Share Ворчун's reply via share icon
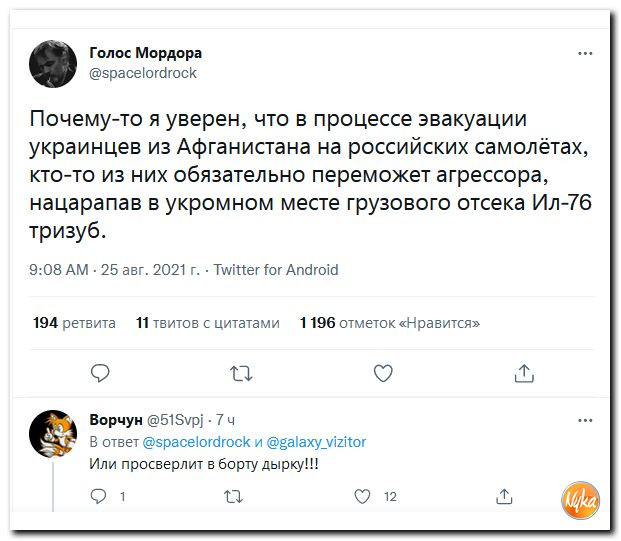 tap(505, 495)
